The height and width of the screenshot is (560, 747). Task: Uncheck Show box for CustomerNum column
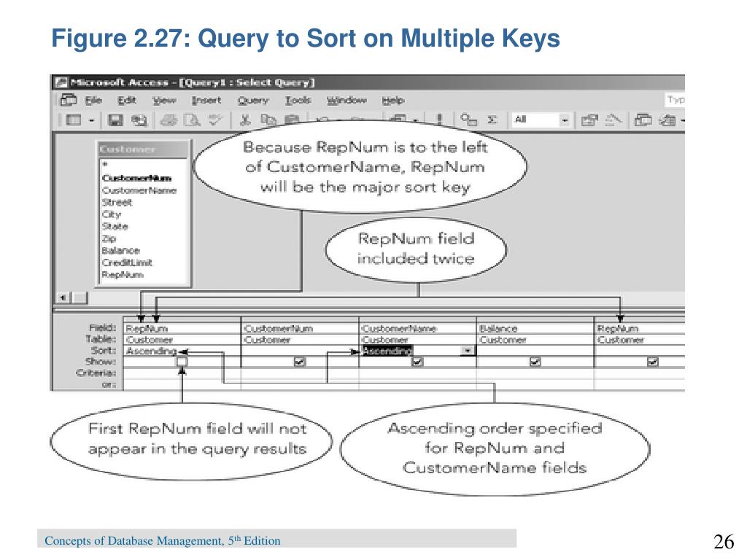tap(299, 362)
